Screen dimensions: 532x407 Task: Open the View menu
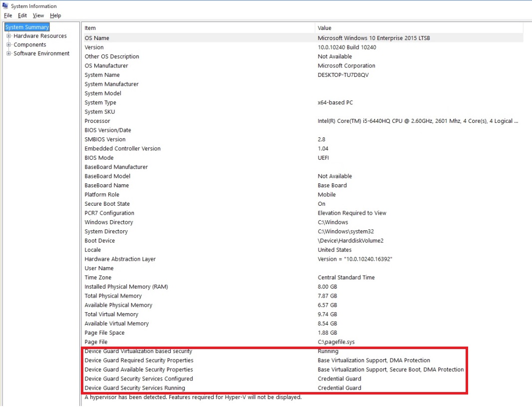(x=38, y=15)
